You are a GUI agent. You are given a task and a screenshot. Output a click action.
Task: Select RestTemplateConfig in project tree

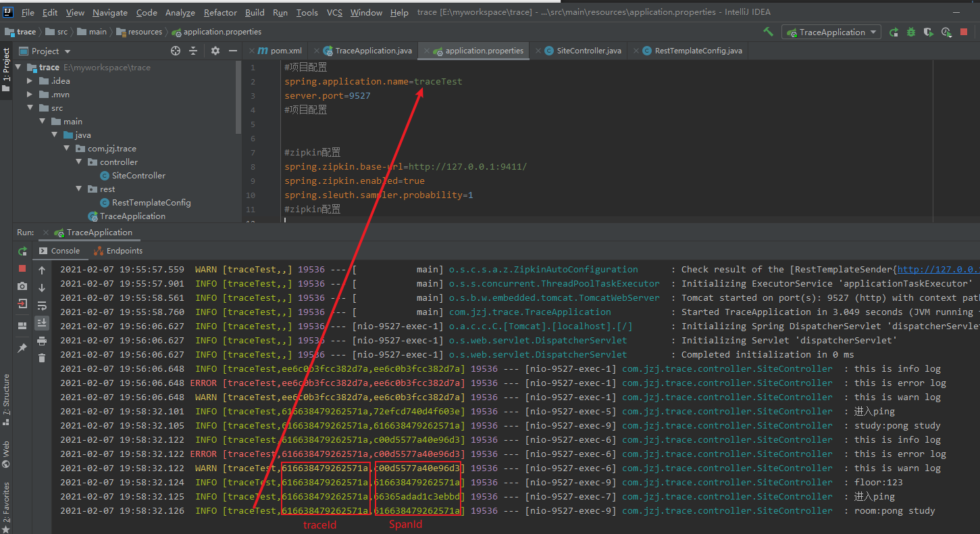145,203
